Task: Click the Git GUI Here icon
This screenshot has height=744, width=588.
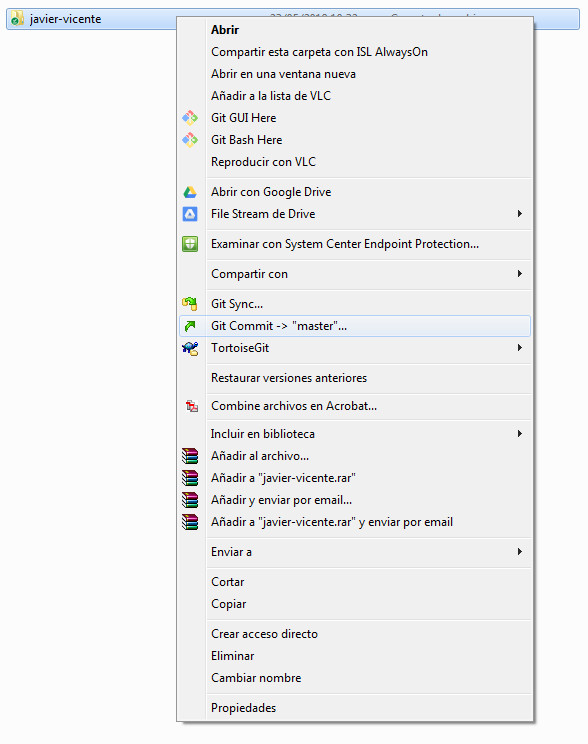Action: click(190, 118)
